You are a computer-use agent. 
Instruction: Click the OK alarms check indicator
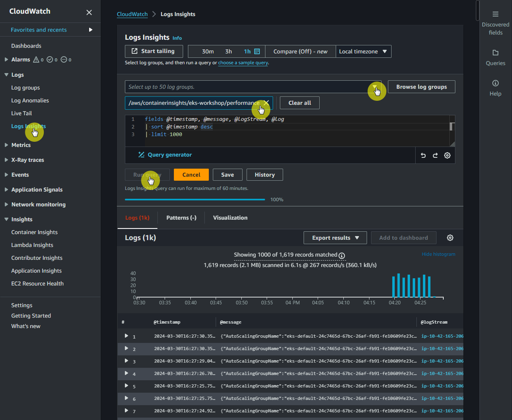tap(50, 59)
